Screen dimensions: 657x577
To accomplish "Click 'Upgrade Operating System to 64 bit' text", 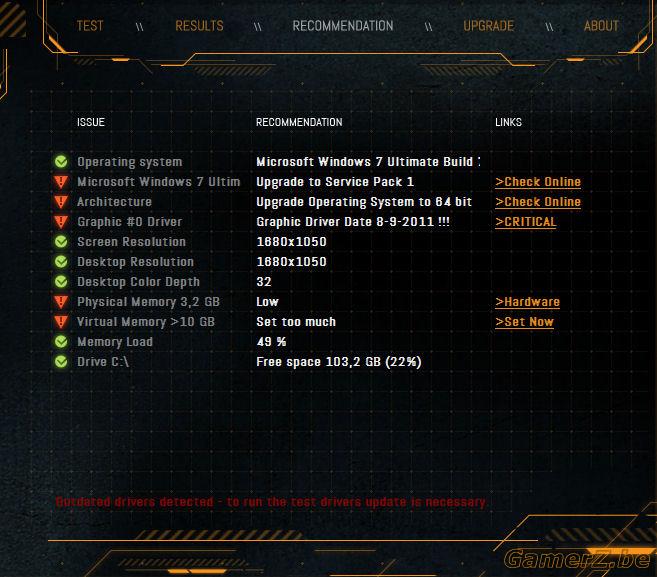I will coord(364,202).
